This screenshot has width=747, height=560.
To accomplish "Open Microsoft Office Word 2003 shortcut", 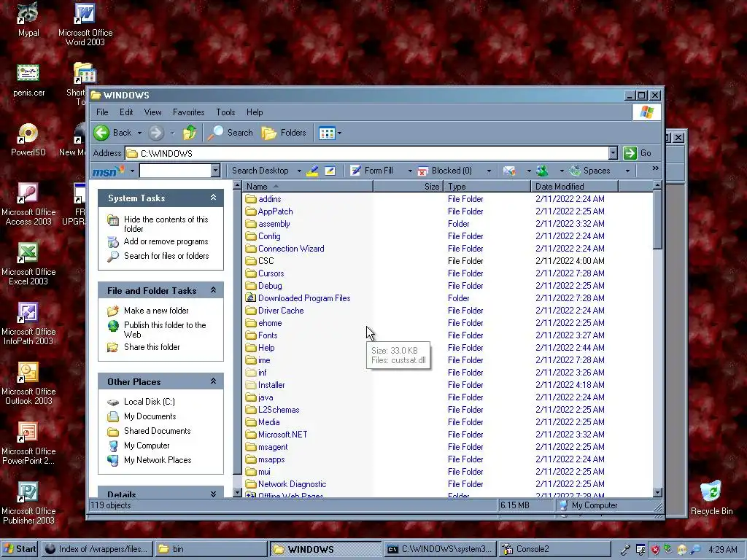I will point(85,24).
